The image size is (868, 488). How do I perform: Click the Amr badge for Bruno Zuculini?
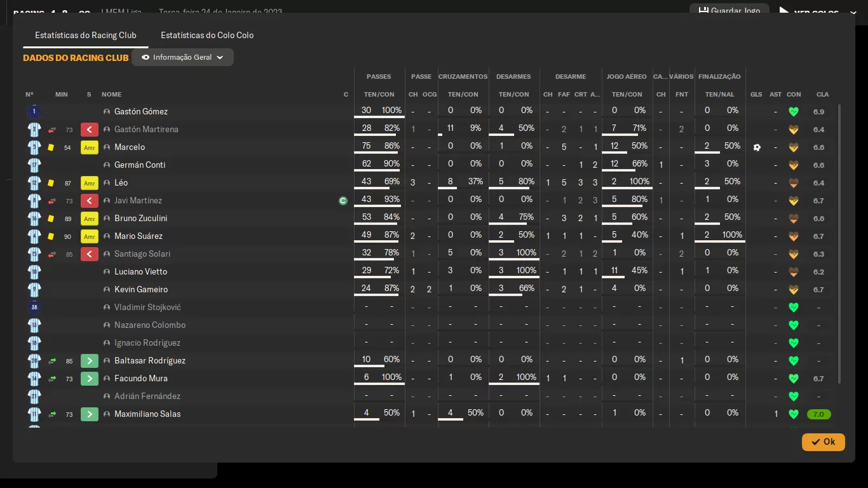(90, 219)
